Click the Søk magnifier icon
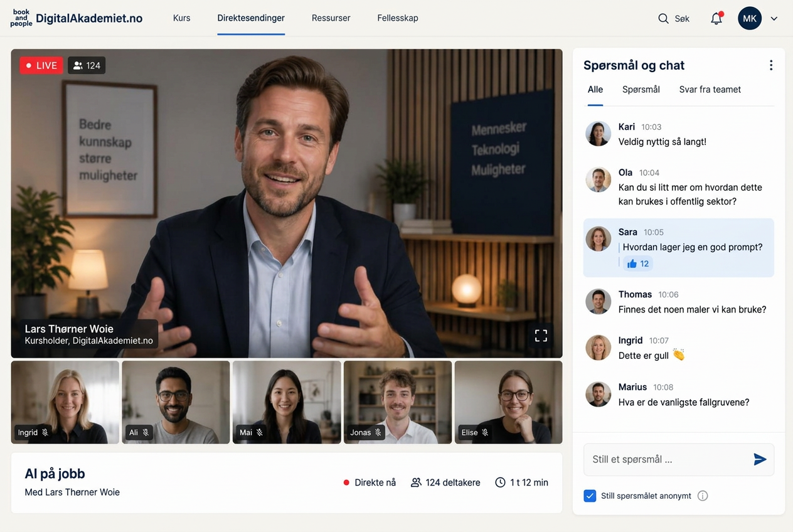Viewport: 793px width, 532px height. 663,19
